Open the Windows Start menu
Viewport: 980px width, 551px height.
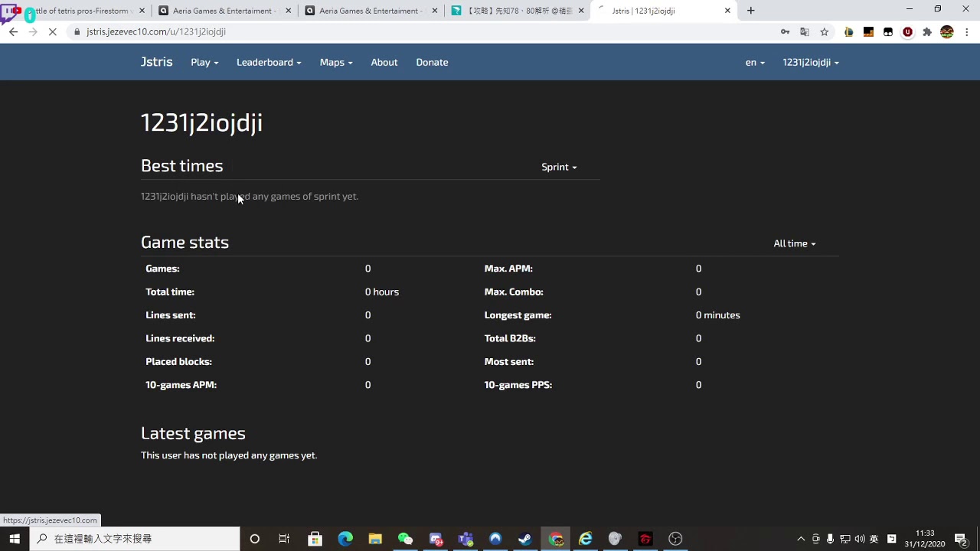point(15,539)
